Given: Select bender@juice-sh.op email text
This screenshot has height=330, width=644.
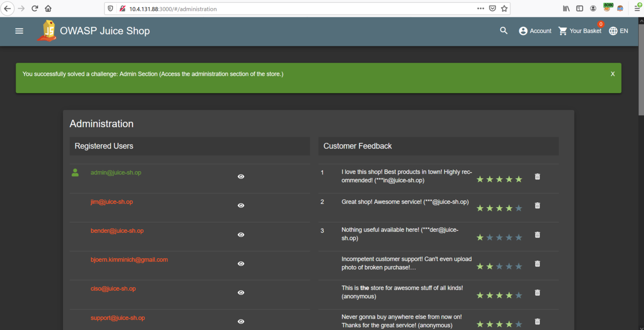Looking at the screenshot, I should click(x=117, y=231).
